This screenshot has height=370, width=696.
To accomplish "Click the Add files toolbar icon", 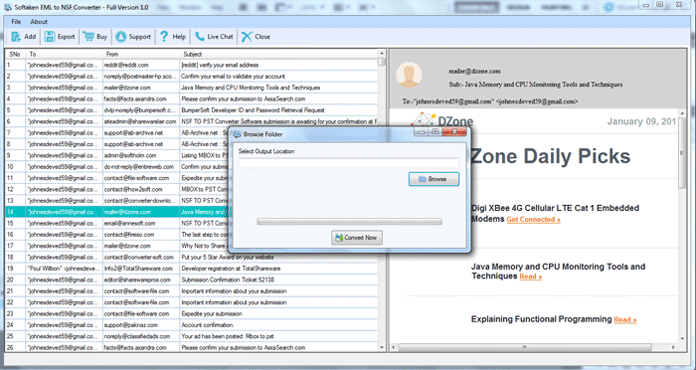I will pyautogui.click(x=16, y=37).
